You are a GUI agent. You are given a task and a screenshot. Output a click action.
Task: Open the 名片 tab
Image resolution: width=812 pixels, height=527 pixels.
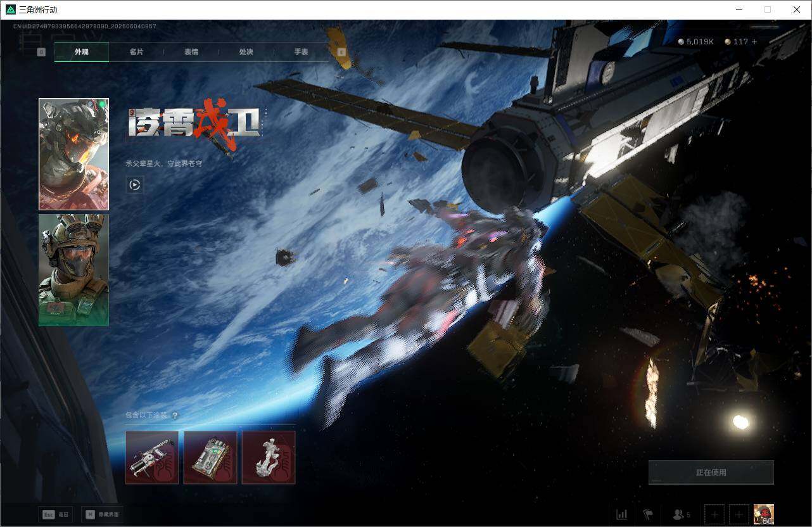tap(136, 52)
